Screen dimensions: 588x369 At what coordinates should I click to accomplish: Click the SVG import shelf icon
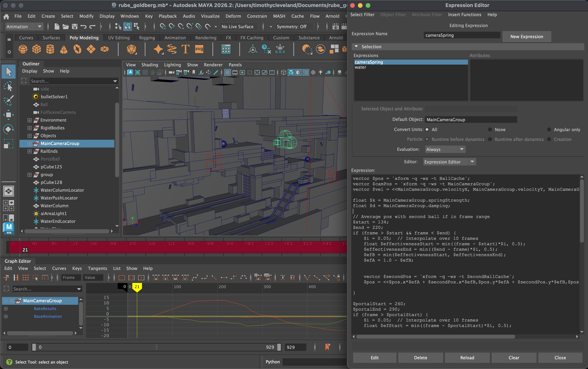pos(199,49)
